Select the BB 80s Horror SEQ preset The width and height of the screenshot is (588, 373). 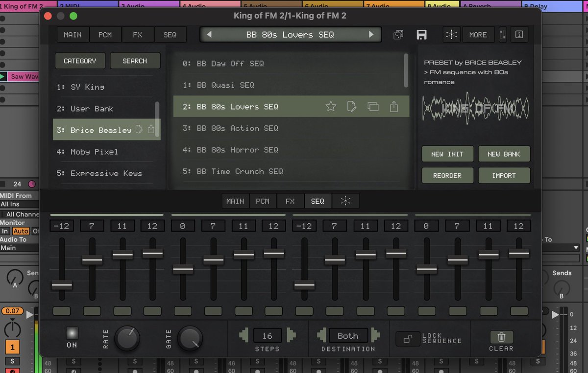click(x=291, y=150)
